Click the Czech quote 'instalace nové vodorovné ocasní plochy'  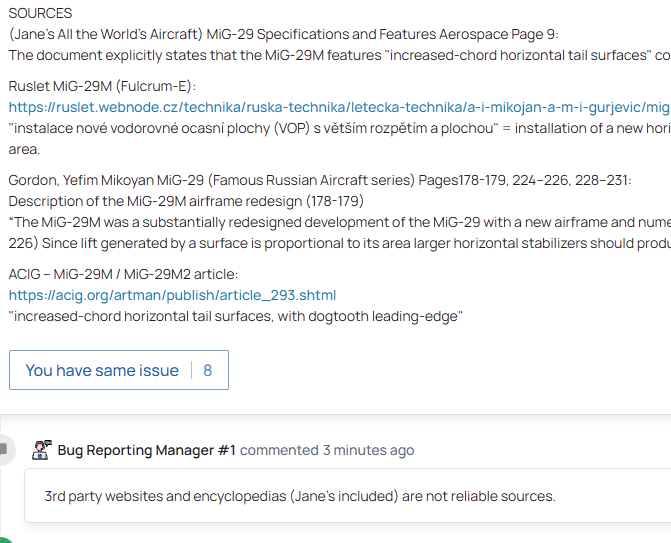(340, 128)
